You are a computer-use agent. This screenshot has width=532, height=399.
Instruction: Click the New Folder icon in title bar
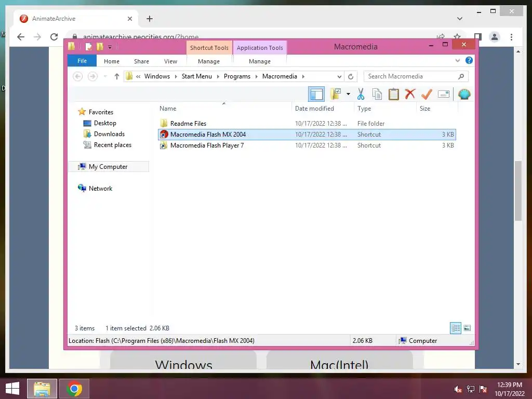(x=100, y=46)
